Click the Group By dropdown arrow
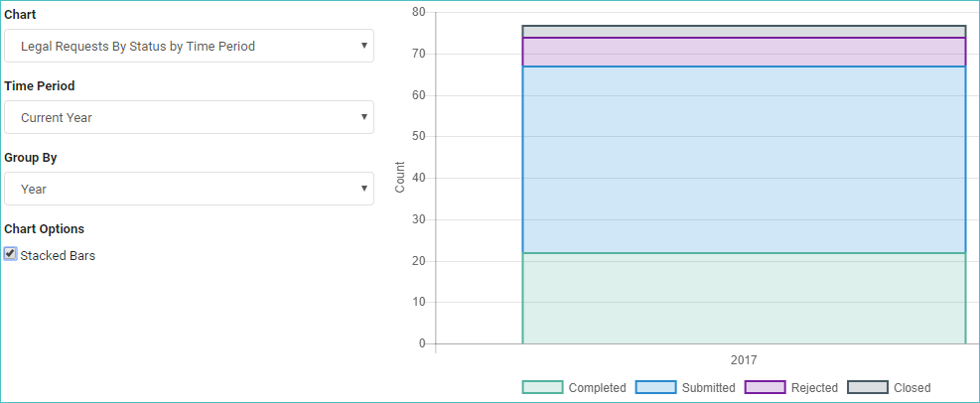The width and height of the screenshot is (980, 403). coord(363,189)
